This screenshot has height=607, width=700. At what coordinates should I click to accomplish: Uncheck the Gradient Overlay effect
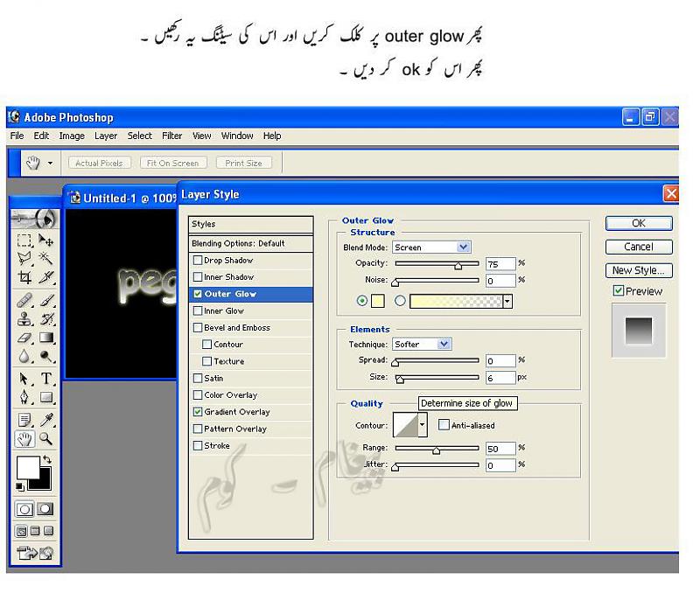198,412
